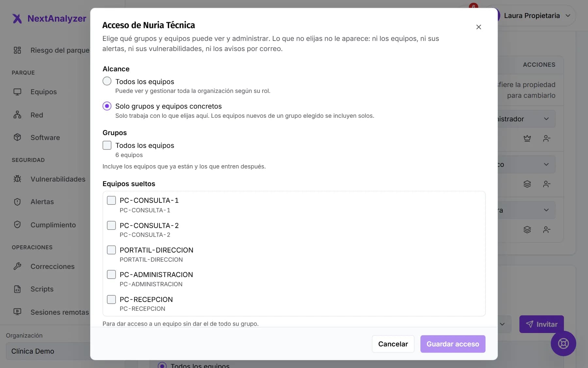
Task: Open Riesgo del parque dashboard icon
Action: pyautogui.click(x=17, y=50)
